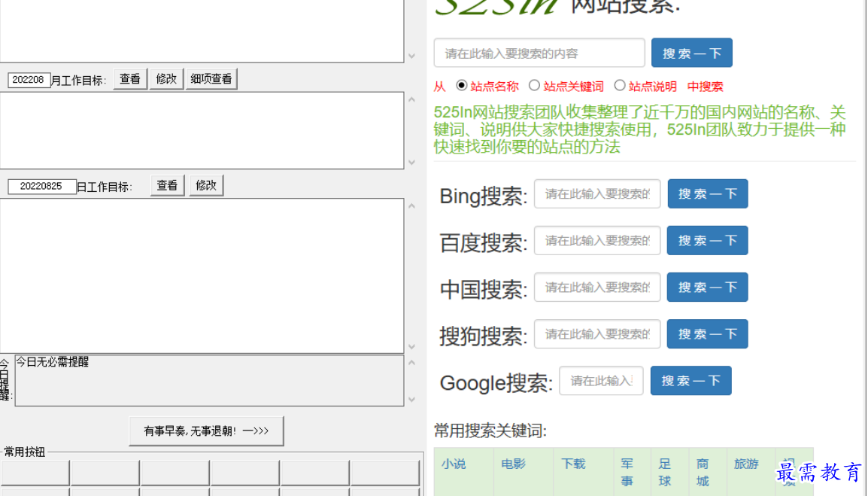Click the 细项查看 button
This screenshot has width=868, height=496.
pyautogui.click(x=211, y=79)
